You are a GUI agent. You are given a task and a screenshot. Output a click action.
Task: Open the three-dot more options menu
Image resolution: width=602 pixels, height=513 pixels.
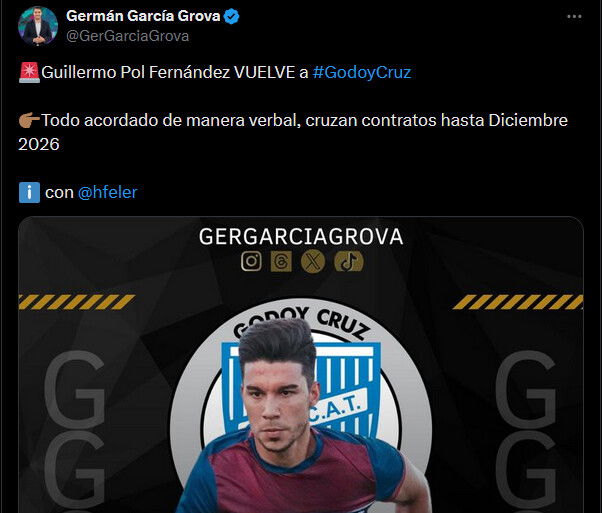tap(574, 17)
